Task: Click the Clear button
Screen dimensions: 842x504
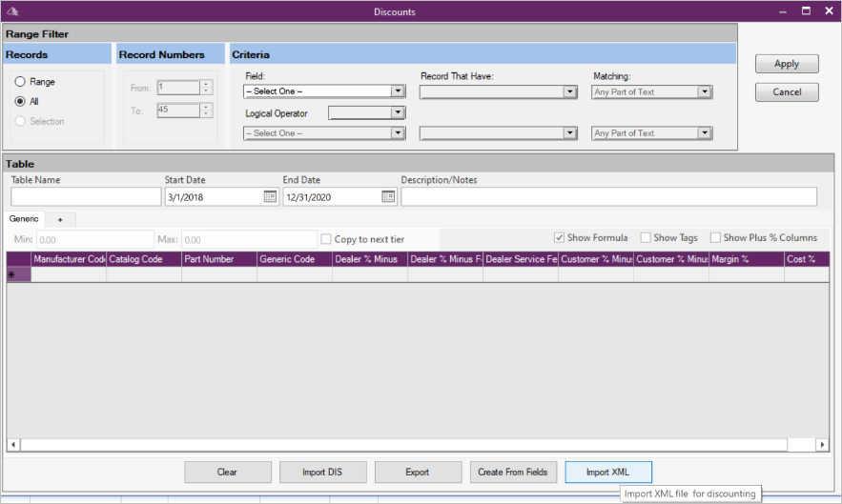Action: [228, 472]
